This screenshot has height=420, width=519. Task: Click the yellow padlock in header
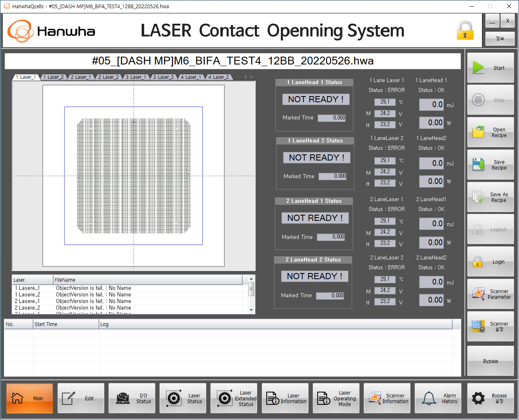pos(465,30)
